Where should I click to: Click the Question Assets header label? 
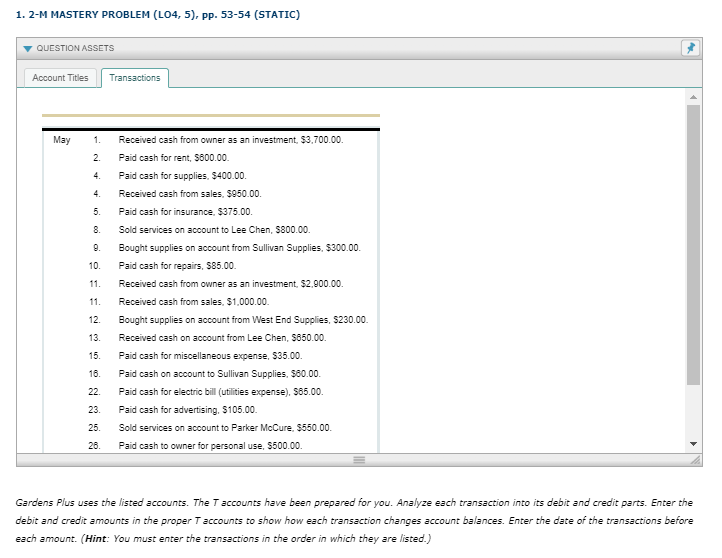(76, 48)
